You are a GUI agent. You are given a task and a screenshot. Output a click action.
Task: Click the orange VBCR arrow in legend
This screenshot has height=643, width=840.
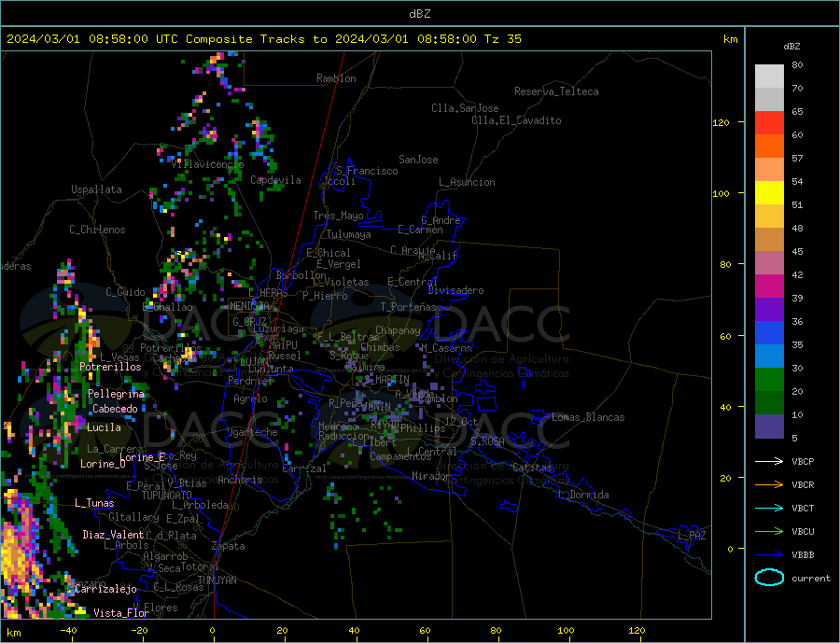pos(770,485)
